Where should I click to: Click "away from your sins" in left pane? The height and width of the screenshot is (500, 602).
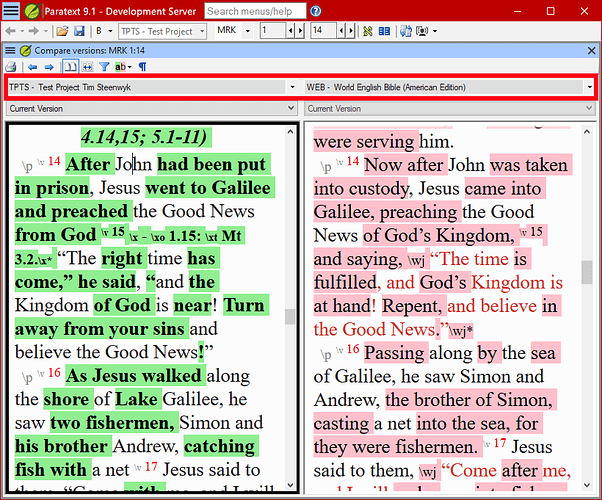100,329
